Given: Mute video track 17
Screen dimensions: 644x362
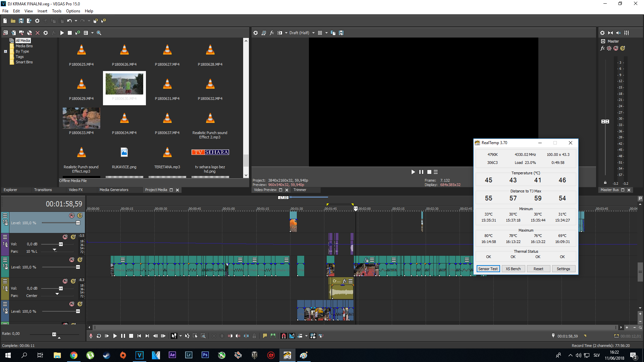Looking at the screenshot, I should pyautogui.click(x=72, y=260).
